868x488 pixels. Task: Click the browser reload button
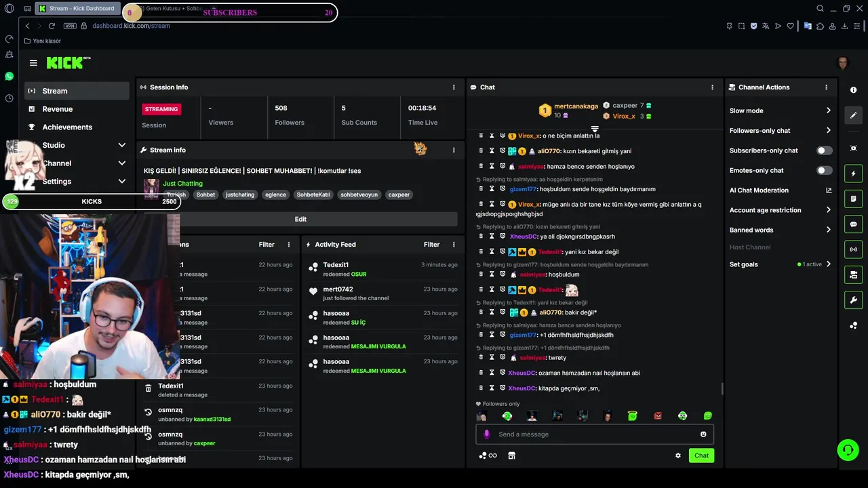coord(52,26)
